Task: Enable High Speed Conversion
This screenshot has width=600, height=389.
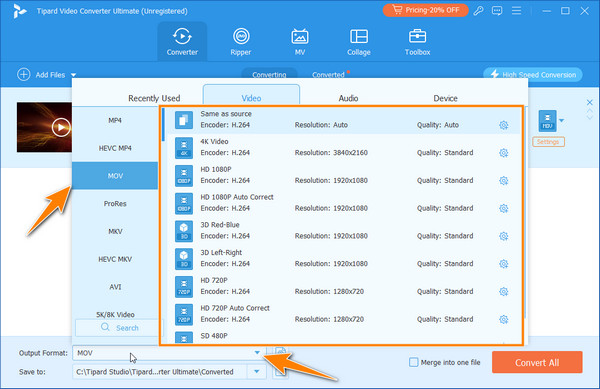Action: tap(533, 75)
